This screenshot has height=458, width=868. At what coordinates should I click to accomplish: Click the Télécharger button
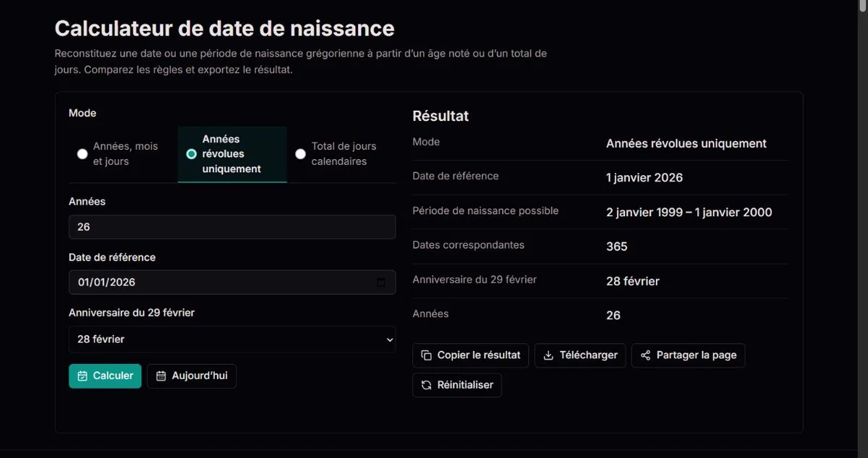click(580, 355)
